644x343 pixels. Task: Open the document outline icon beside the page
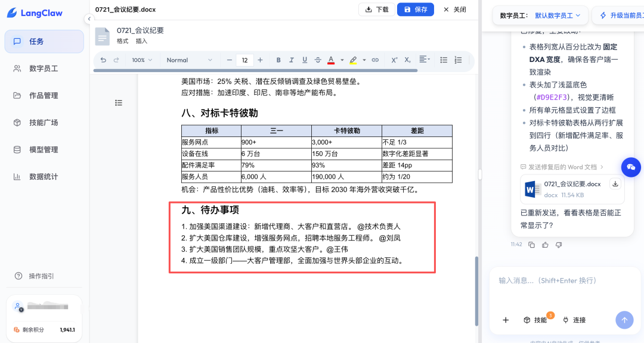[x=119, y=102]
